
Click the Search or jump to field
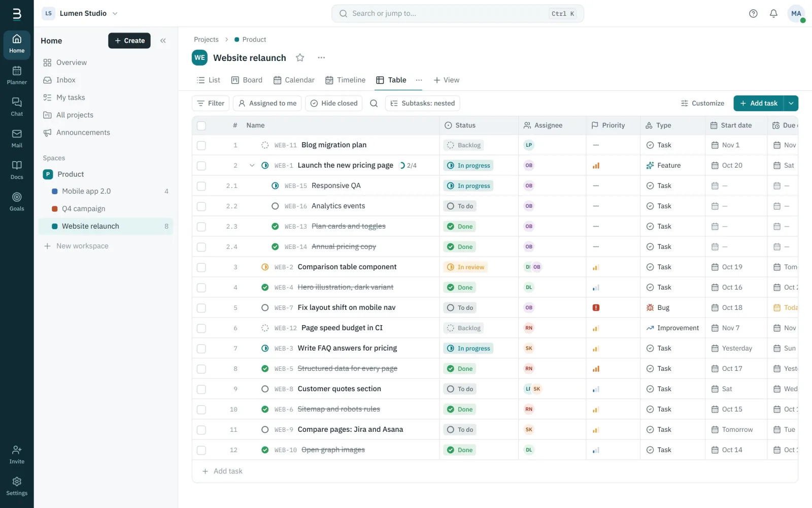[x=458, y=14]
